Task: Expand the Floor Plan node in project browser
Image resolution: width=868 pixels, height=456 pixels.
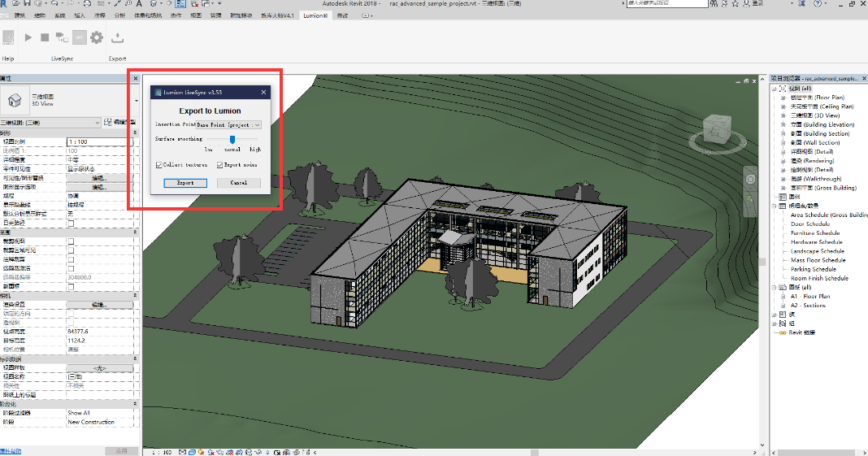Action: tap(783, 98)
